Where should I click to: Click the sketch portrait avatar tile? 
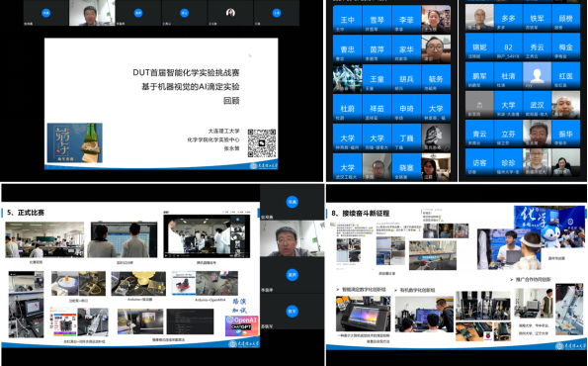(436, 137)
